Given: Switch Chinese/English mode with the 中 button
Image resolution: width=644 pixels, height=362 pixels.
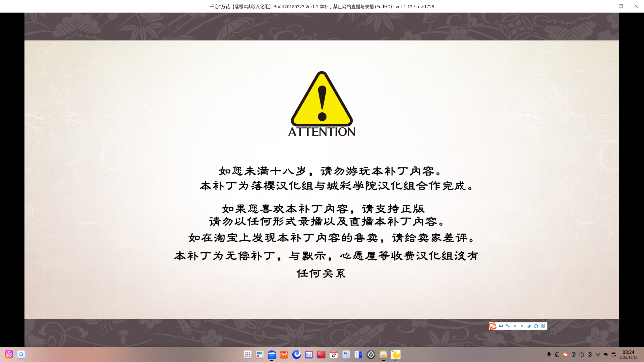Looking at the screenshot, I should 501,326.
